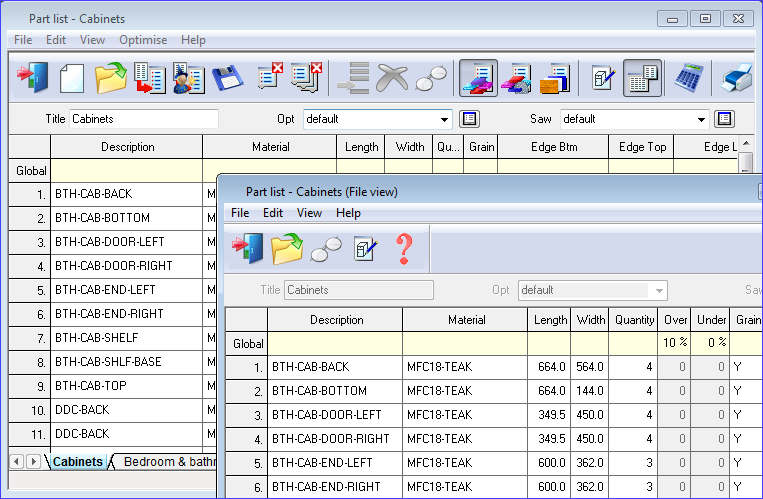Open the View menu in main window
Image resolution: width=763 pixels, height=499 pixels.
92,40
